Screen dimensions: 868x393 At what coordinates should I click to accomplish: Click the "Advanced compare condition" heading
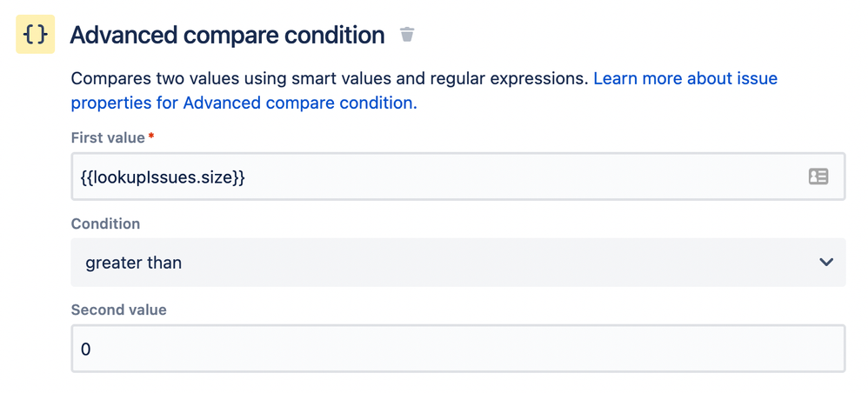pyautogui.click(x=227, y=35)
